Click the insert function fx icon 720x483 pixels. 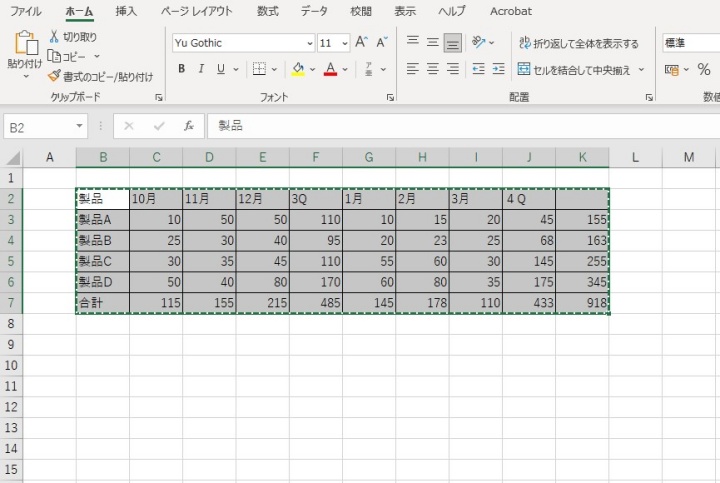188,126
